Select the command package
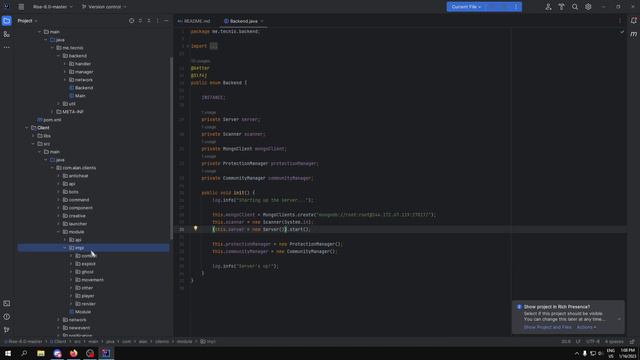The width and height of the screenshot is (640, 360). click(x=76, y=200)
